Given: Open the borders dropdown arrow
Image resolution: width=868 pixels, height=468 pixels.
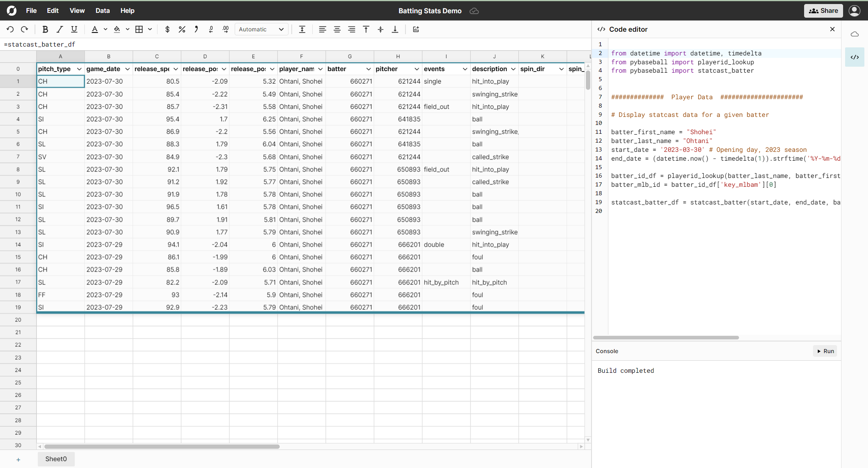Looking at the screenshot, I should pos(150,29).
